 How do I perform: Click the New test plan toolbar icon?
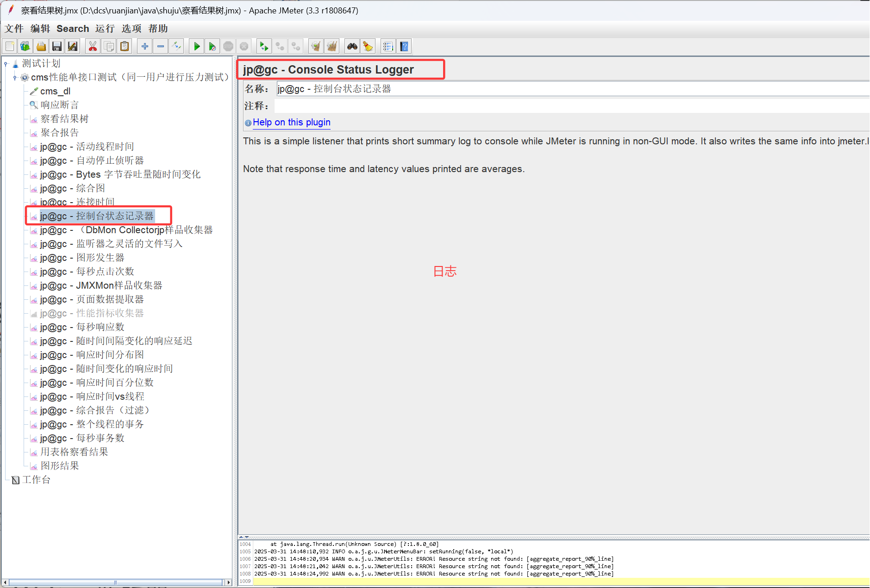click(x=10, y=46)
